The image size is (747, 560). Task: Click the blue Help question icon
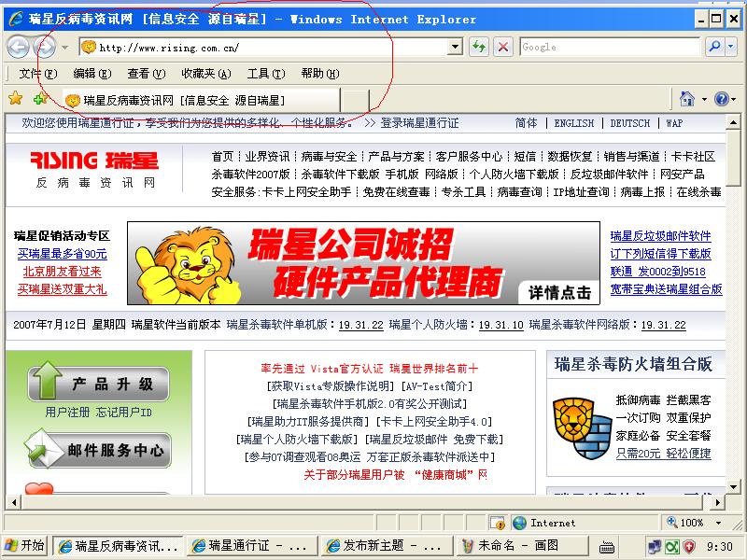(x=721, y=99)
